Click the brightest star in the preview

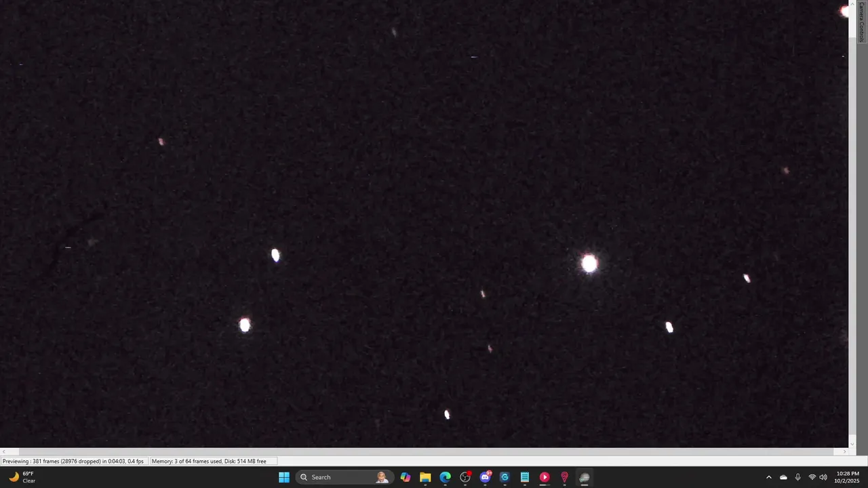pyautogui.click(x=589, y=264)
